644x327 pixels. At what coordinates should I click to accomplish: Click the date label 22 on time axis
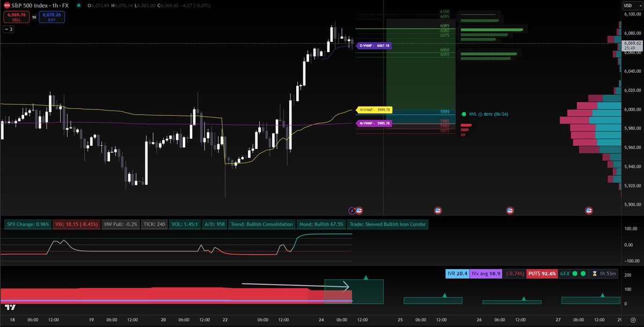point(225,319)
